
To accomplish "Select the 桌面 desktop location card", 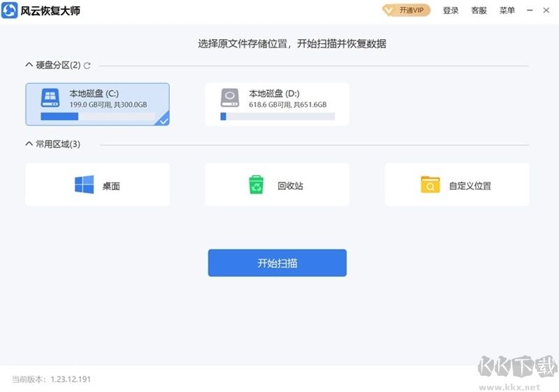I will [97, 184].
